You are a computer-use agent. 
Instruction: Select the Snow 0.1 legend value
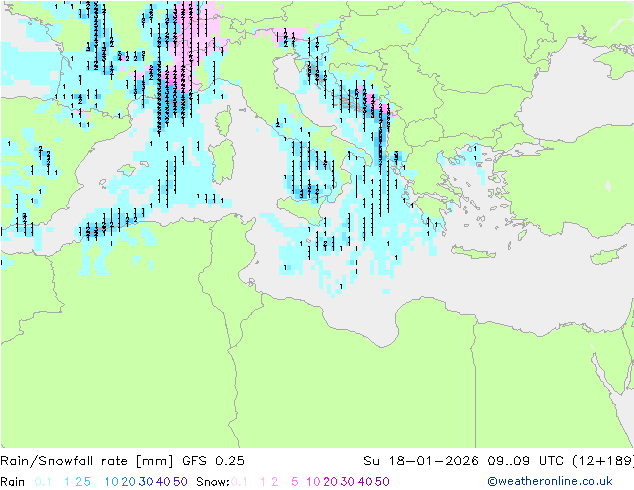[x=239, y=482]
